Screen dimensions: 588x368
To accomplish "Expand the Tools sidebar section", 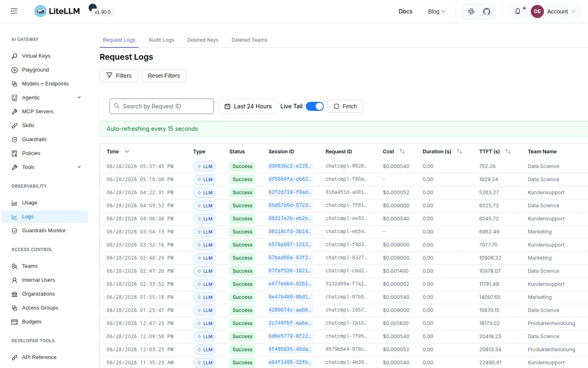I will point(79,167).
